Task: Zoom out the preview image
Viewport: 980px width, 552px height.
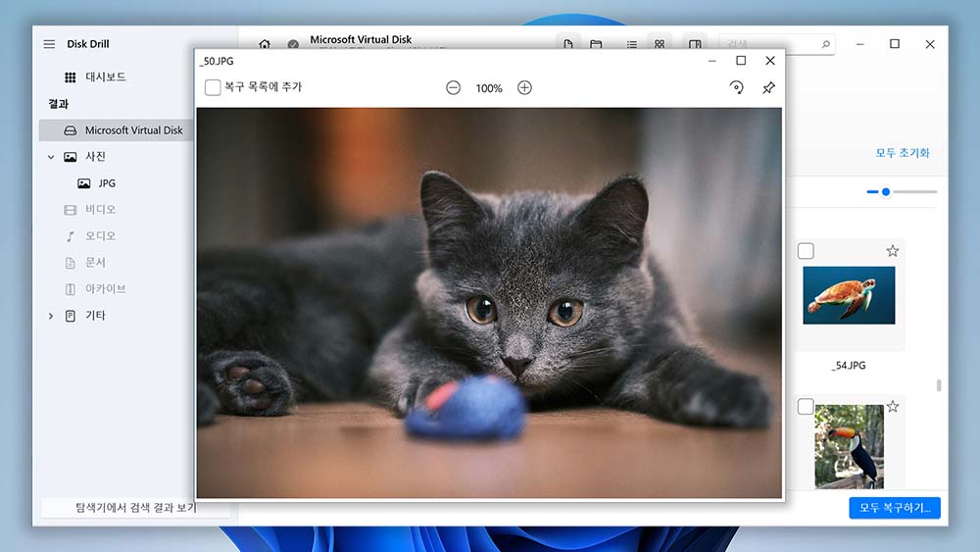Action: (x=453, y=88)
